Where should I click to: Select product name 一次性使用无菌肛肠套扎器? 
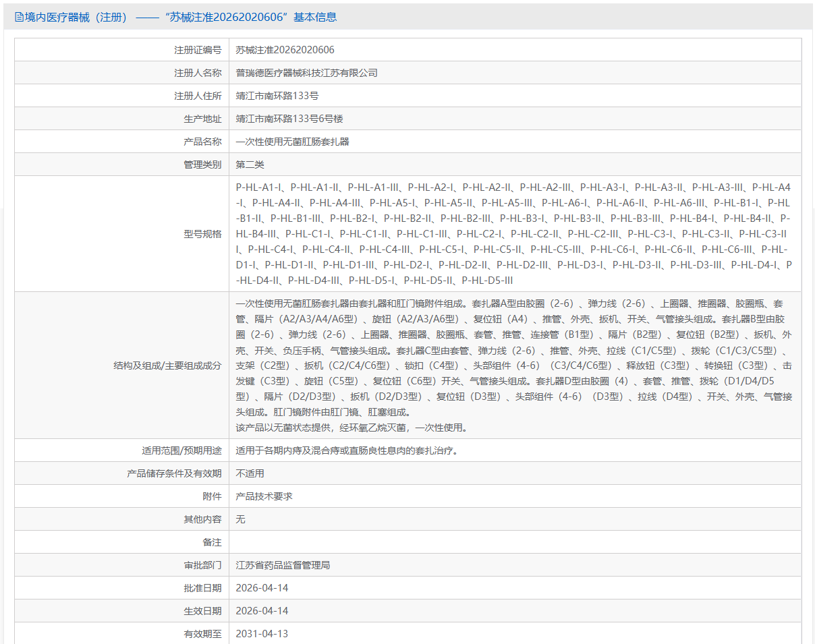(x=292, y=142)
